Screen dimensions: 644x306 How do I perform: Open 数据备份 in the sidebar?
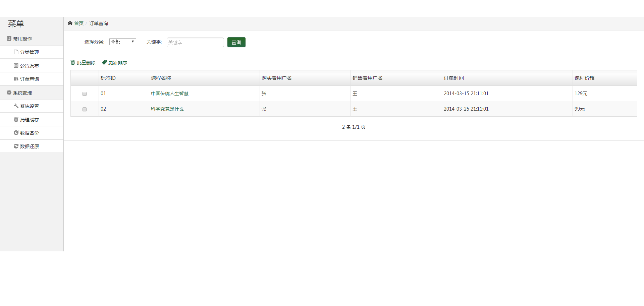tap(32, 133)
